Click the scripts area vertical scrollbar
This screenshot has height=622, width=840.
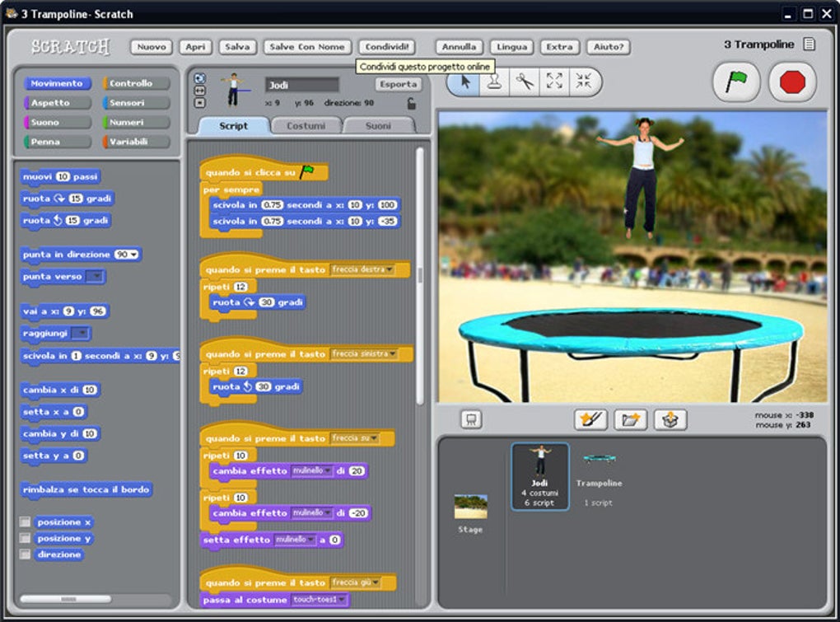420,275
